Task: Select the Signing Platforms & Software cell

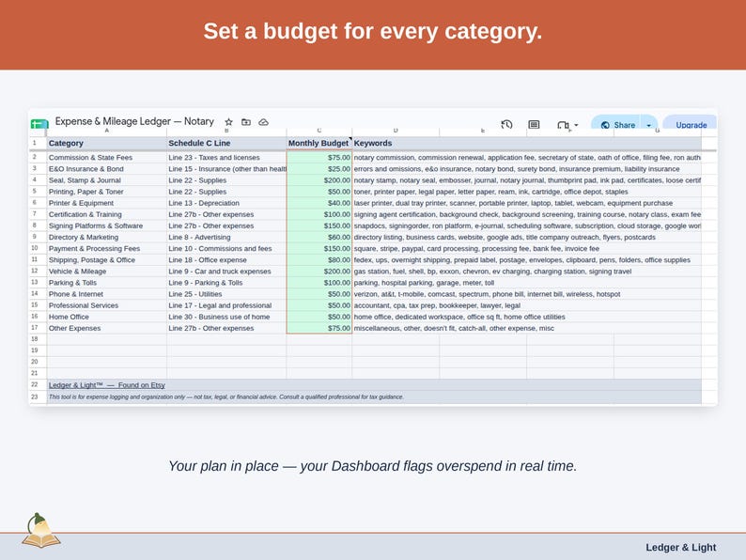Action: (x=107, y=226)
